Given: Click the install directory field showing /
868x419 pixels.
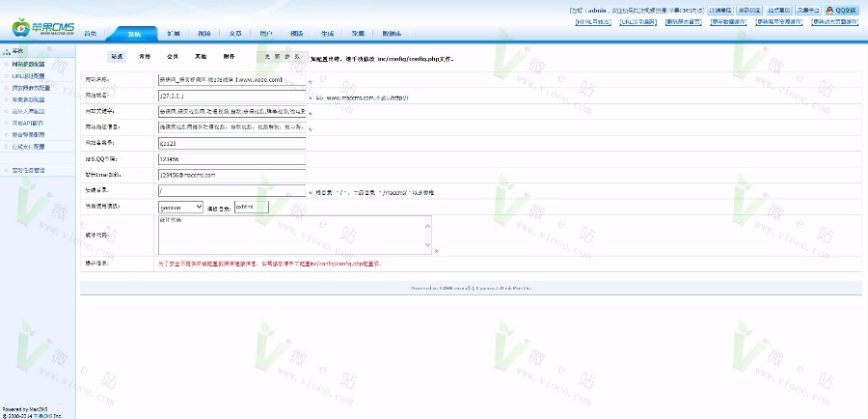Looking at the screenshot, I should (x=231, y=190).
